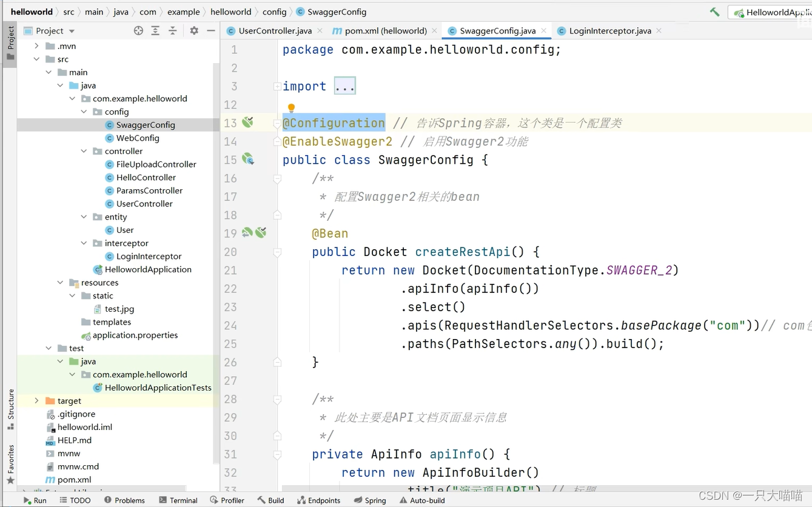Image resolution: width=812 pixels, height=507 pixels.
Task: Toggle the Favorites side tab
Action: click(10, 464)
